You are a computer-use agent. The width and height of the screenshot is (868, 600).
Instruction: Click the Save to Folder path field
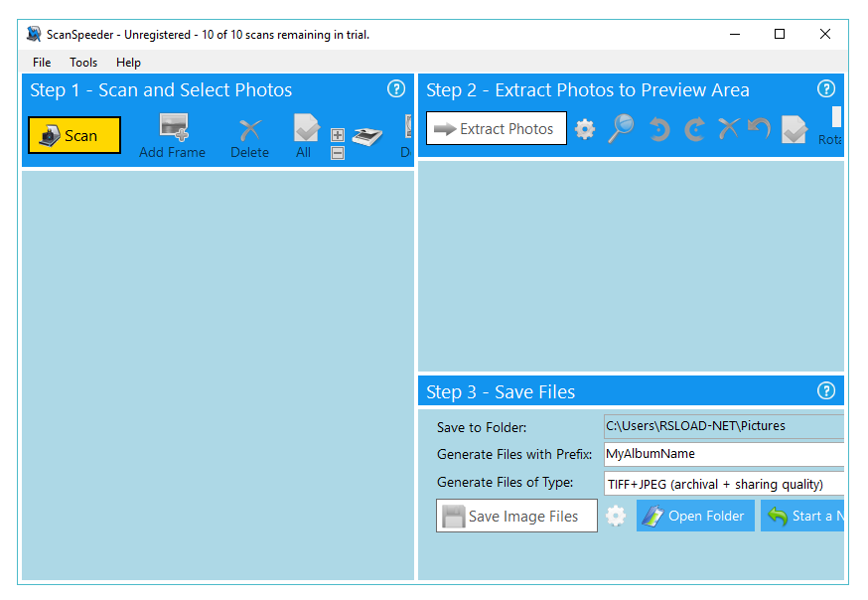pos(724,426)
